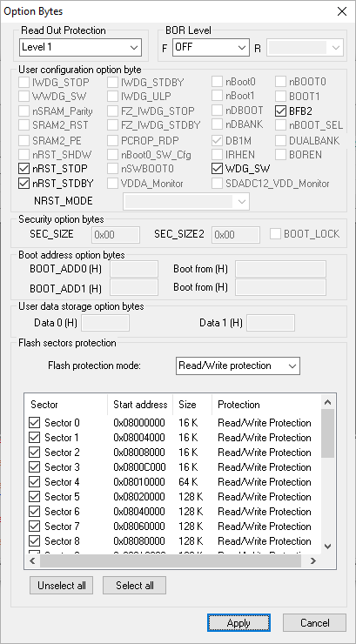Click the BOOT_LOCK checkbox
Viewport: 356px width, 644px height.
point(276,234)
